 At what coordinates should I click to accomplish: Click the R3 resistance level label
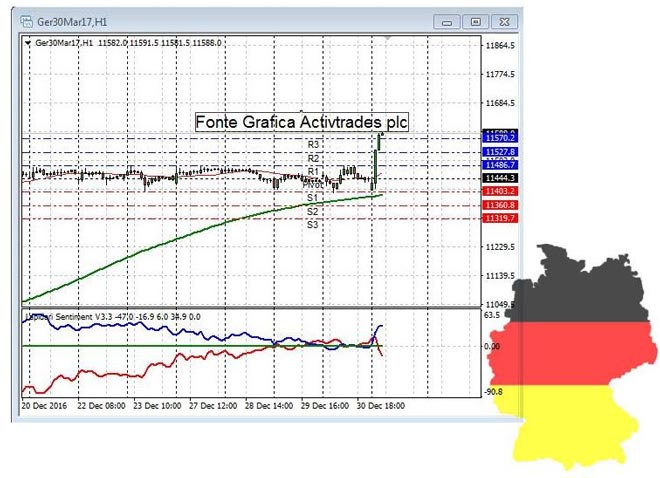click(313, 145)
